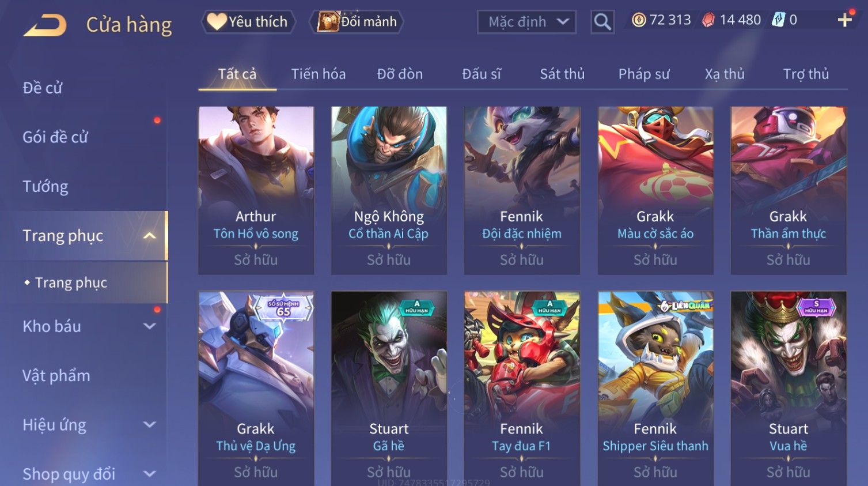868x486 pixels.
Task: Go to Tướng in the sidebar
Action: tap(46, 186)
